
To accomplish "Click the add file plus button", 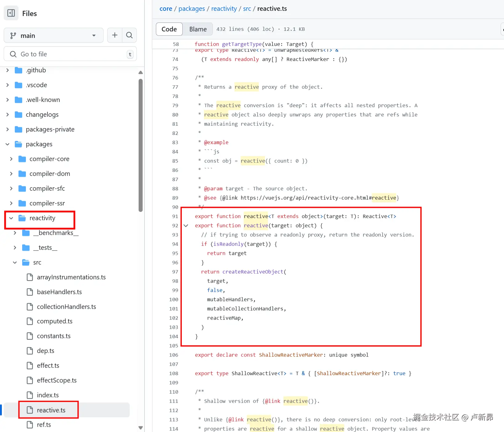I will pyautogui.click(x=115, y=35).
